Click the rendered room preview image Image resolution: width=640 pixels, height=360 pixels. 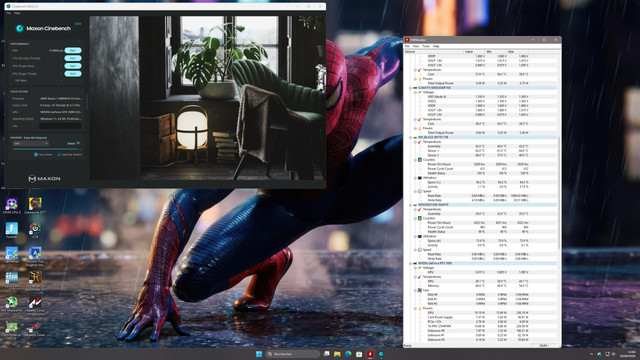(207, 98)
